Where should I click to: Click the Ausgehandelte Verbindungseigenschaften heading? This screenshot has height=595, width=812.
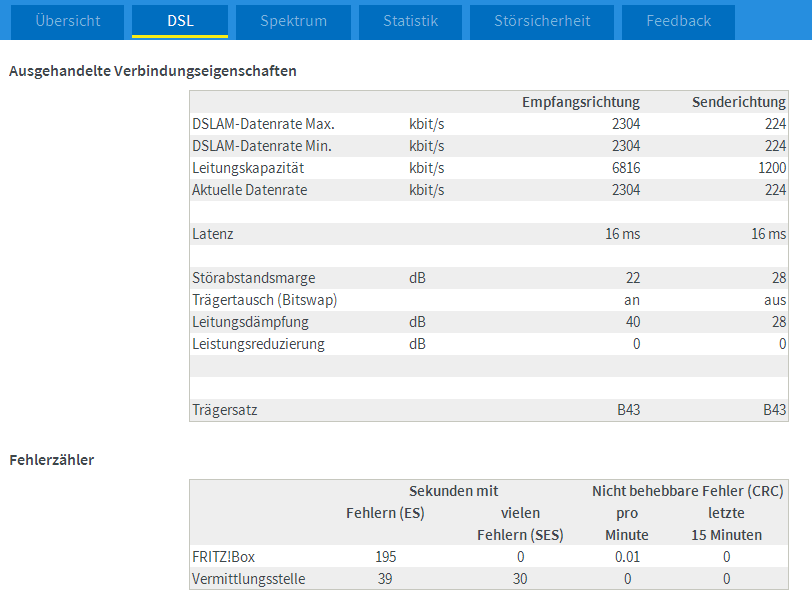(152, 71)
